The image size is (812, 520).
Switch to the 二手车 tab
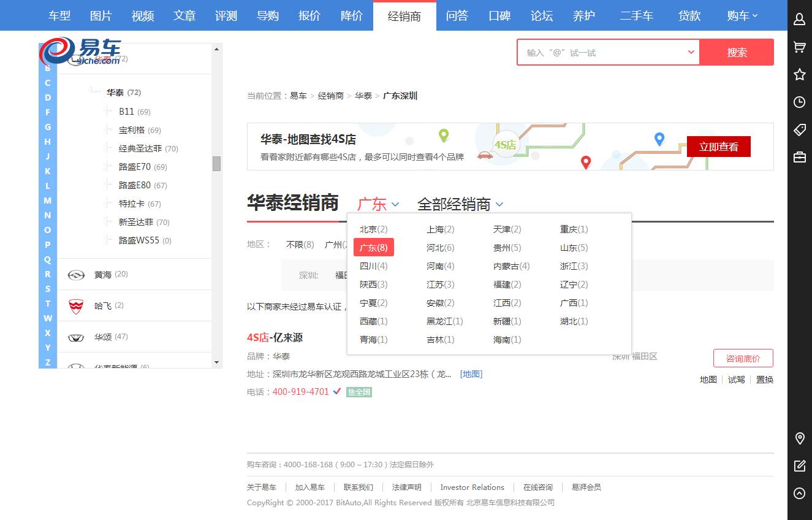(637, 16)
